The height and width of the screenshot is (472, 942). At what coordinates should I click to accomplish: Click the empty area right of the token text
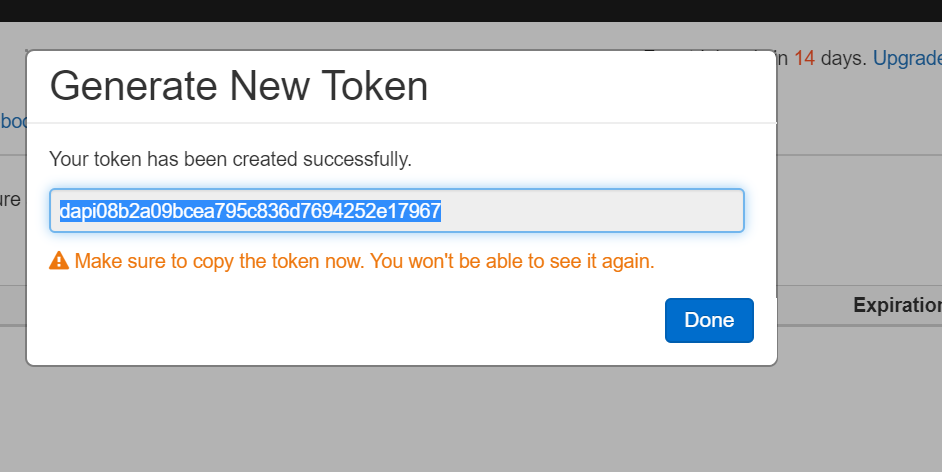point(600,211)
